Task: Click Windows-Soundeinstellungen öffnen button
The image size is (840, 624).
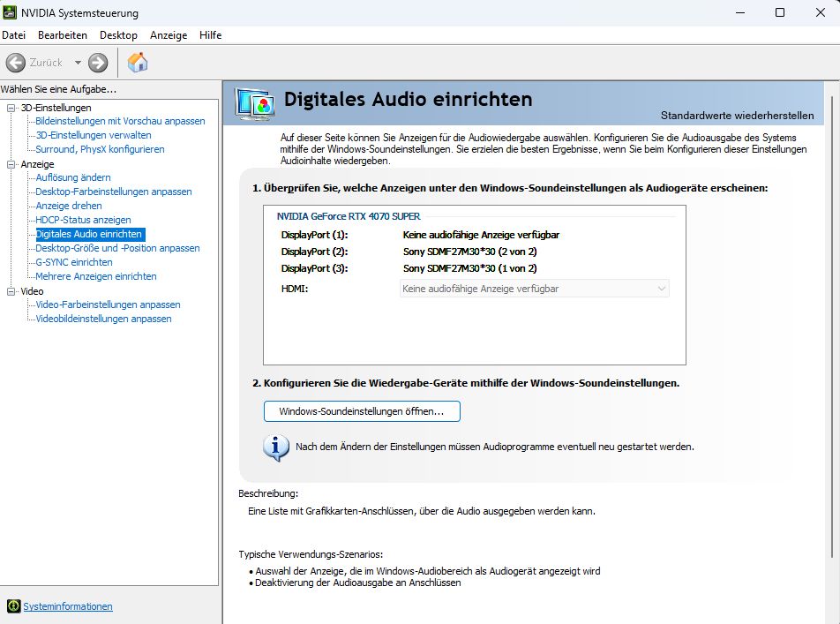Action: (x=362, y=411)
